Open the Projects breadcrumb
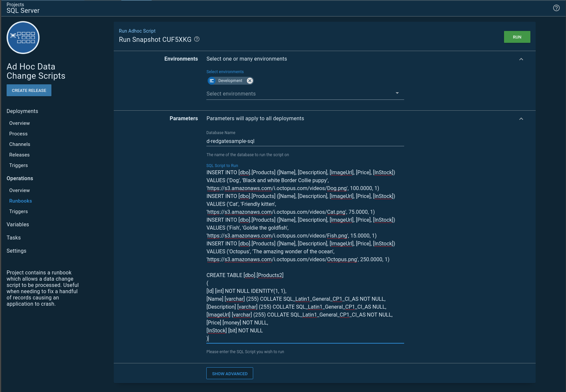This screenshot has width=566, height=392. [15, 4]
